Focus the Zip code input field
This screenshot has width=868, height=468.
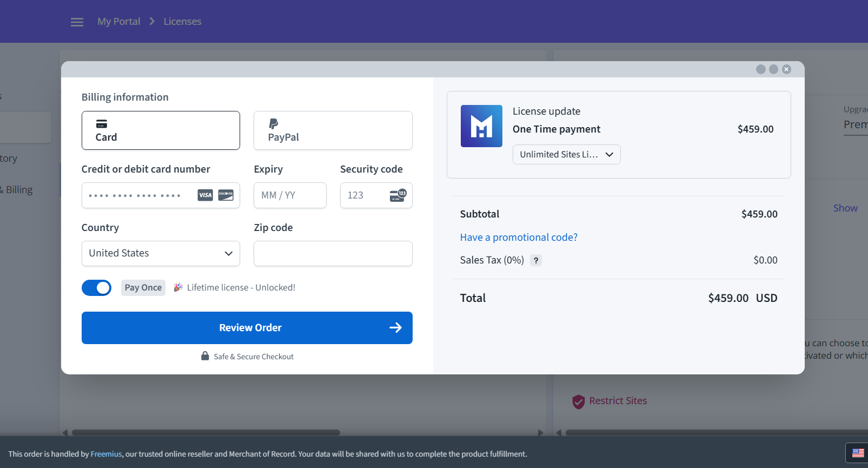[x=333, y=253]
